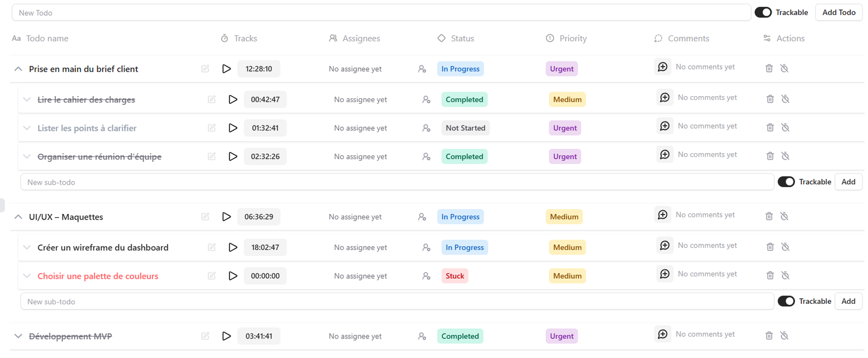Toggle Trackable switch under Prise en main sub-todos
Screen dimensions: 868x358
coord(786,182)
